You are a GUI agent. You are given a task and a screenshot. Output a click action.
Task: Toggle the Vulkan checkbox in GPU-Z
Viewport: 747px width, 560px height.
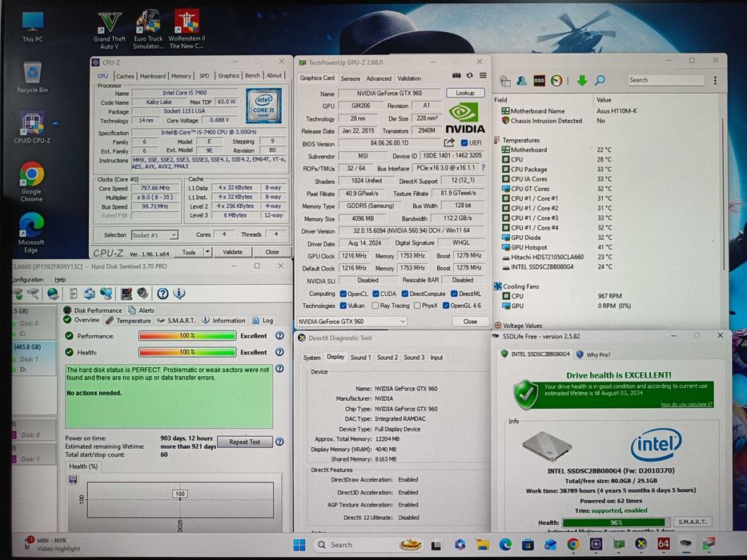pos(343,306)
